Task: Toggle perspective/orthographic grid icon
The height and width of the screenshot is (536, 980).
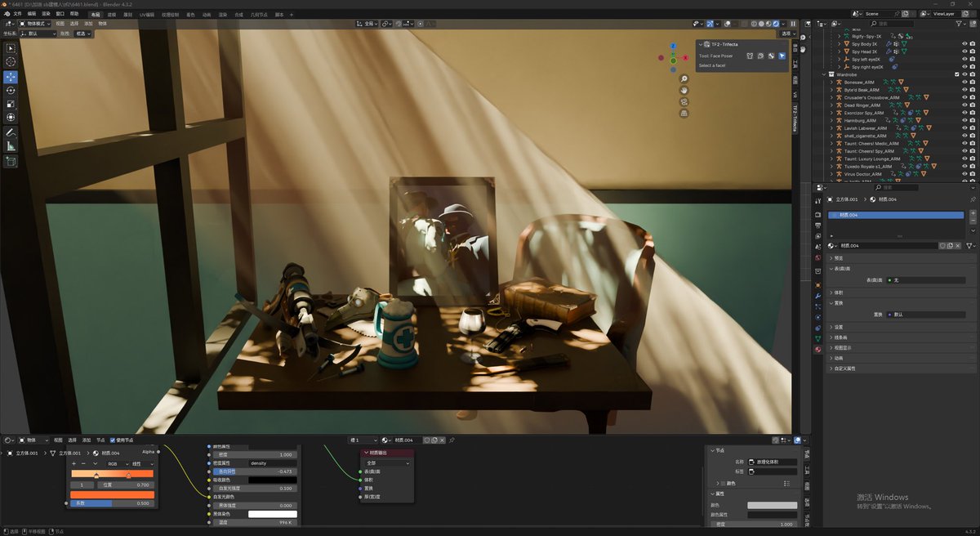Action: click(684, 114)
